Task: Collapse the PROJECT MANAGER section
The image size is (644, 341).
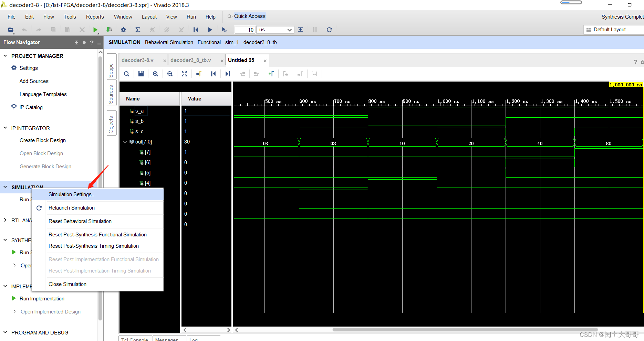Action: click(5, 56)
